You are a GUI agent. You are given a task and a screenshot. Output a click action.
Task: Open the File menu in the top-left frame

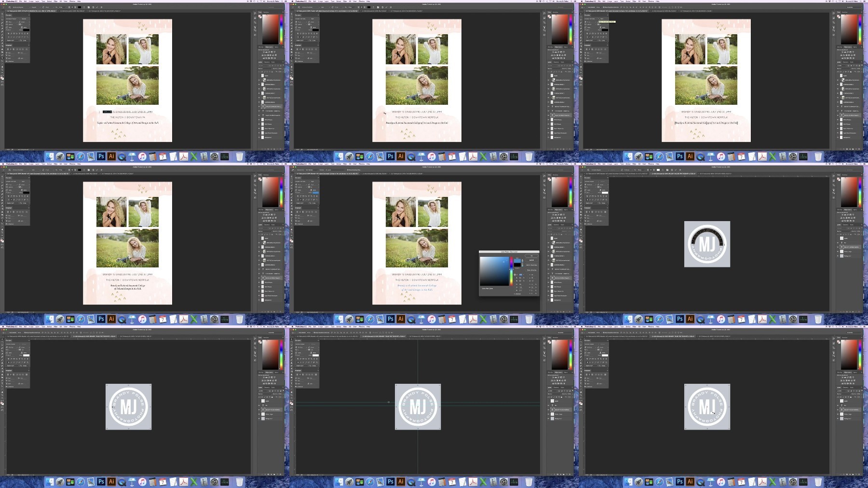20,1
